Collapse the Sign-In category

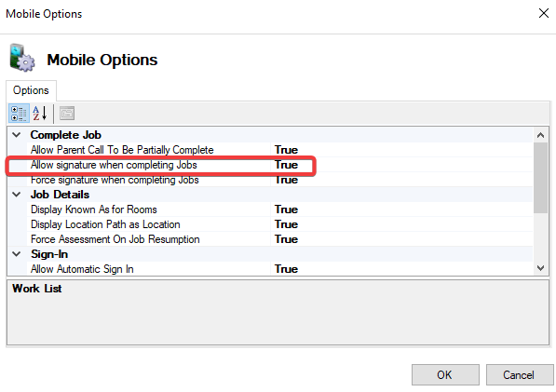[x=17, y=254]
